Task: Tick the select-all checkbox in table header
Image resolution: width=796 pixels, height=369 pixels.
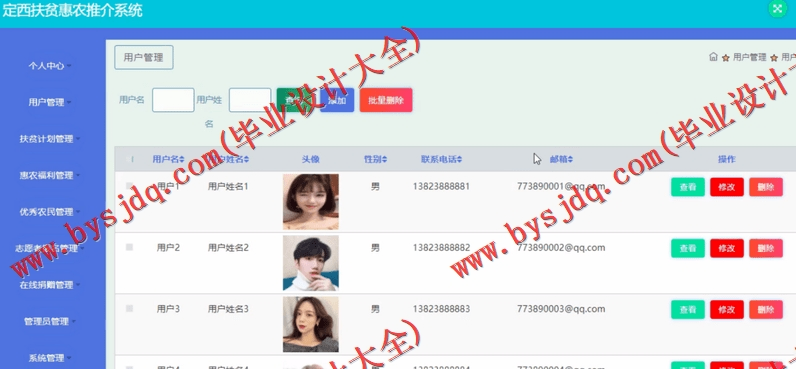Action: 129,159
